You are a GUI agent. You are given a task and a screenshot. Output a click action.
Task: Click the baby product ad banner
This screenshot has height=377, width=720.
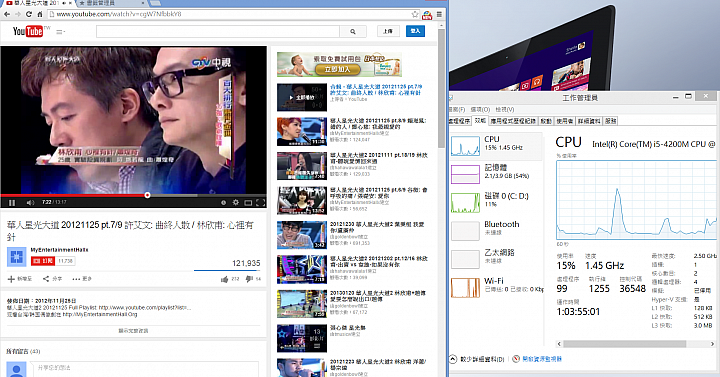point(339,64)
